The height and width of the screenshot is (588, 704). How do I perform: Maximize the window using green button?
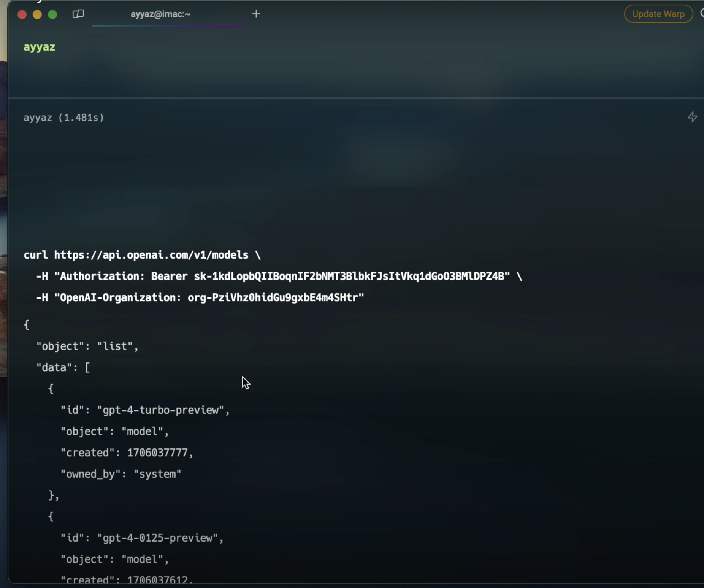click(x=52, y=14)
